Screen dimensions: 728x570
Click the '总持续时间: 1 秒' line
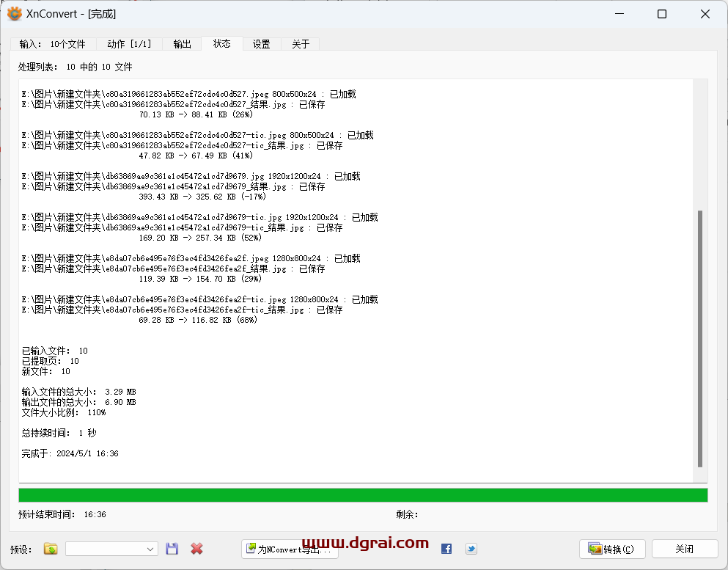point(59,433)
